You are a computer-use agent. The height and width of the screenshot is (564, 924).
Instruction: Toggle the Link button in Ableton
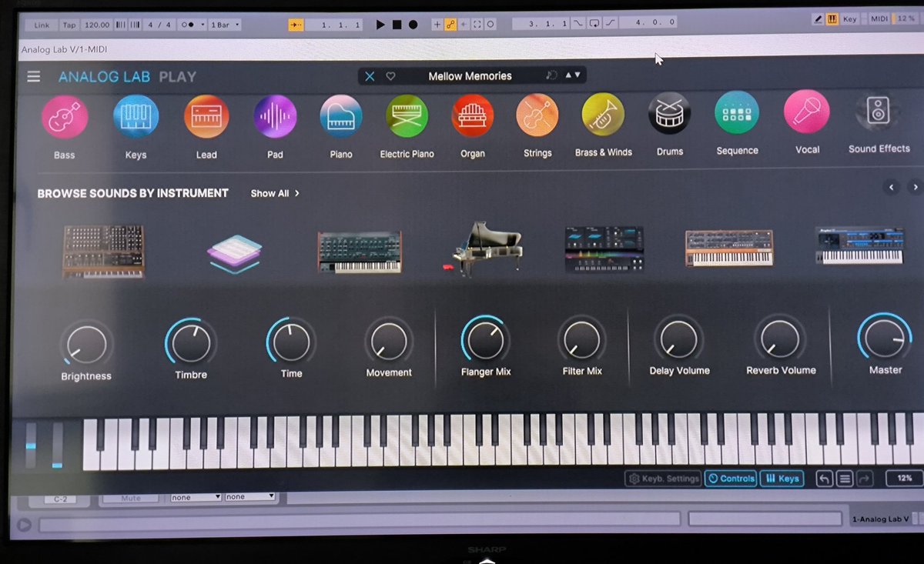(42, 25)
